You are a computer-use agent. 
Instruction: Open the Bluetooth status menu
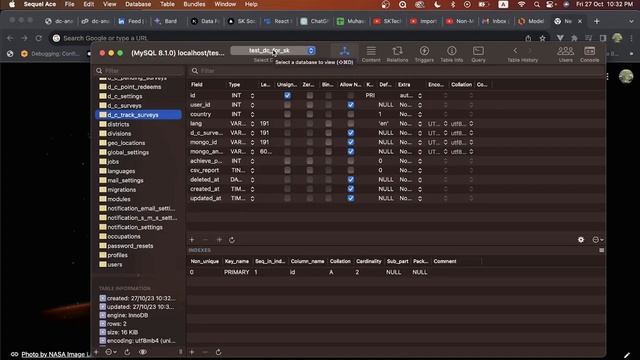(453, 4)
